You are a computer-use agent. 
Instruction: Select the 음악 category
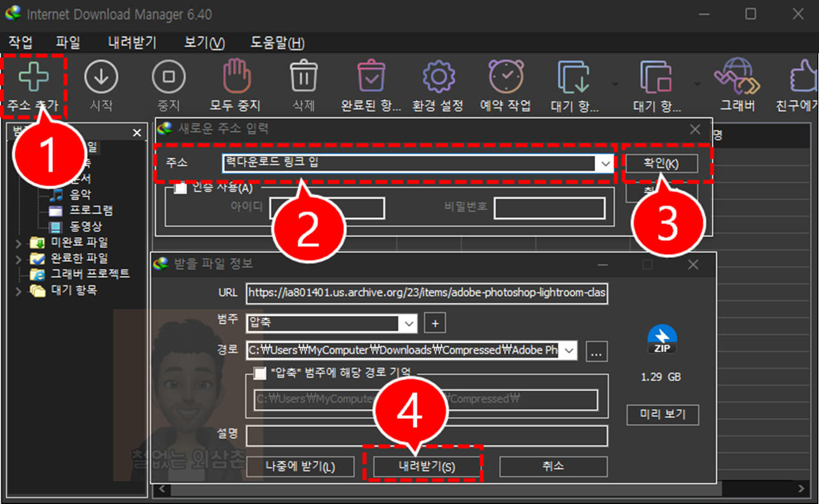coord(80,194)
